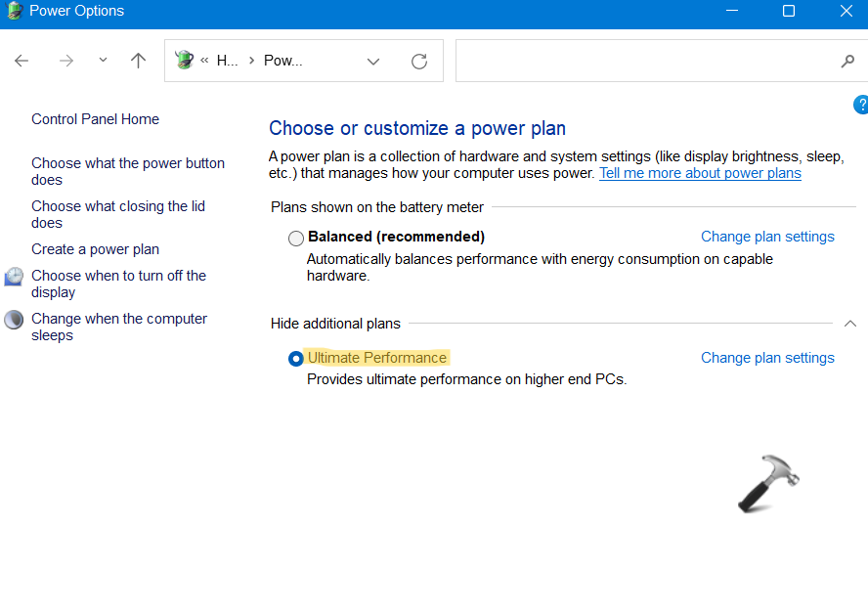Image resolution: width=868 pixels, height=612 pixels.
Task: Open Help via the question mark icon
Action: (861, 105)
